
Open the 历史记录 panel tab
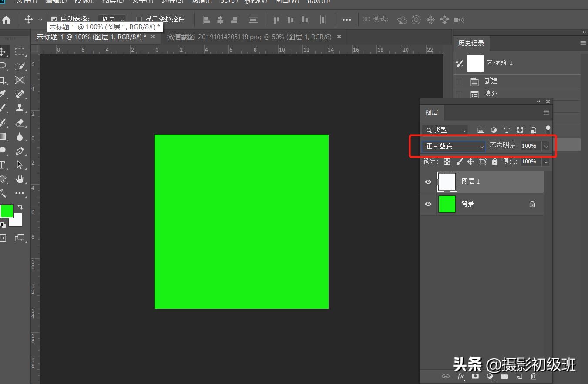(471, 43)
